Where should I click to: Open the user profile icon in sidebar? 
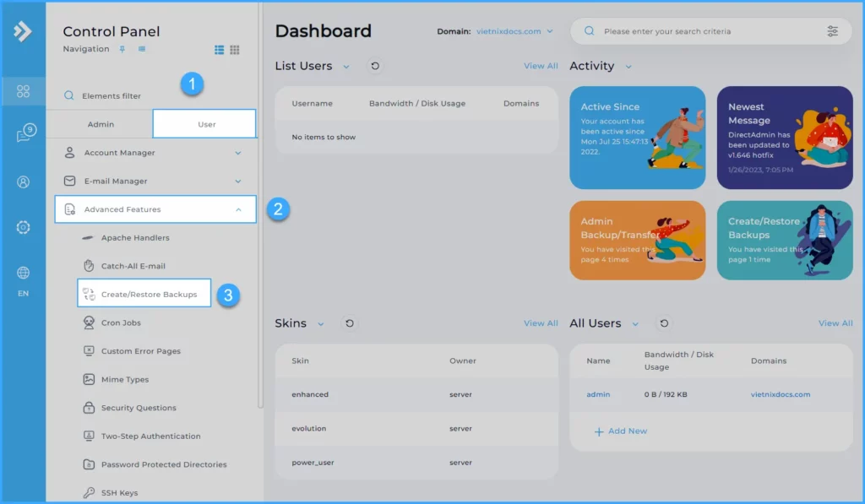pos(24,182)
